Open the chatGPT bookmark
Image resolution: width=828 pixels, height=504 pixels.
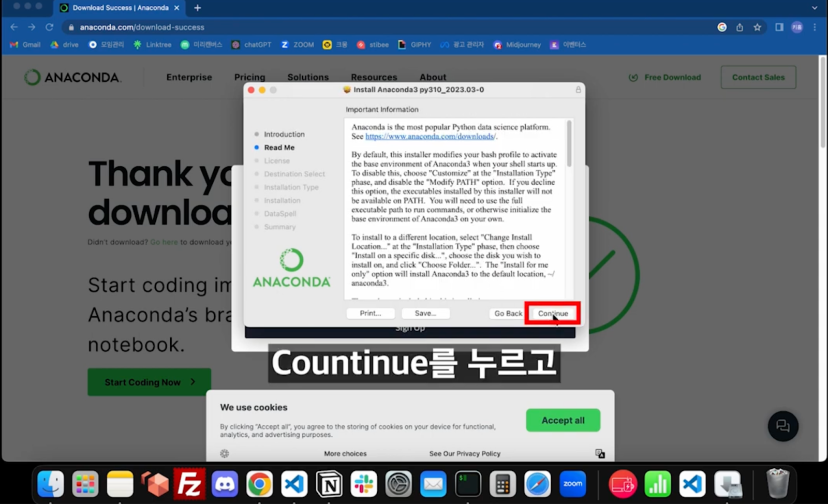(251, 45)
